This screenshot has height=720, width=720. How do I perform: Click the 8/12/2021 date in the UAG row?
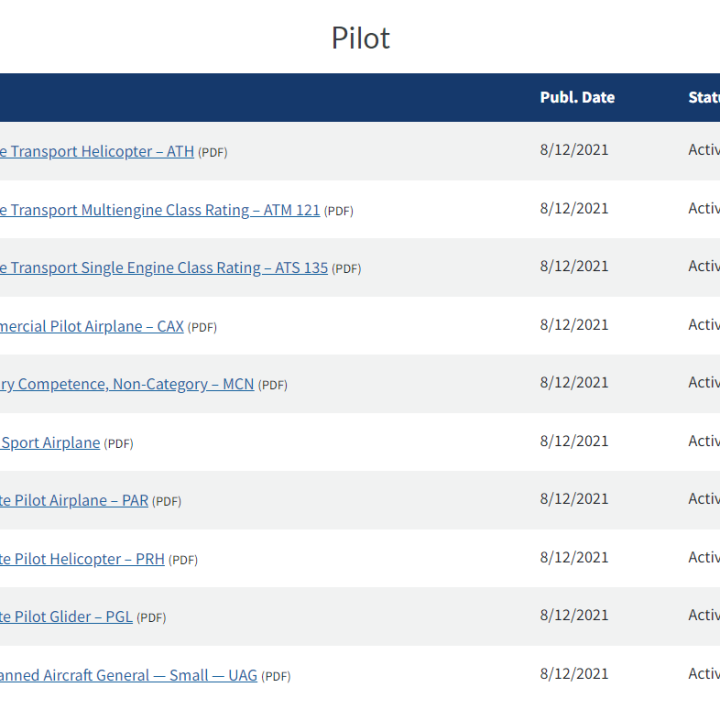coord(574,674)
